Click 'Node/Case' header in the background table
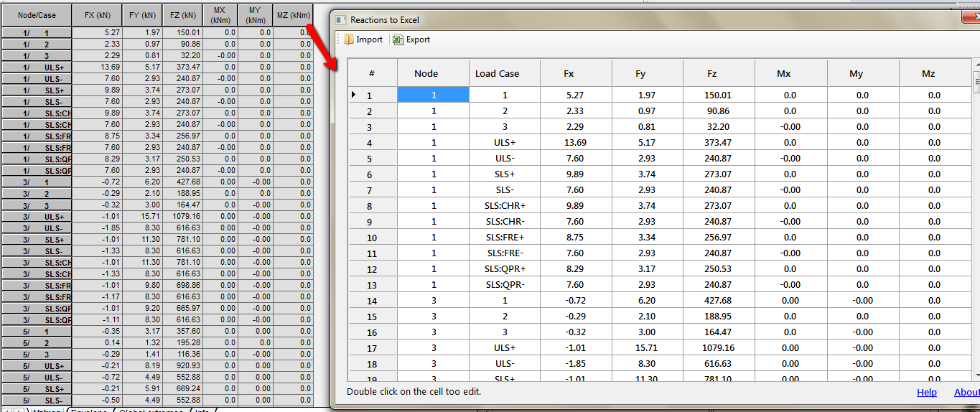The image size is (980, 412). (x=37, y=15)
